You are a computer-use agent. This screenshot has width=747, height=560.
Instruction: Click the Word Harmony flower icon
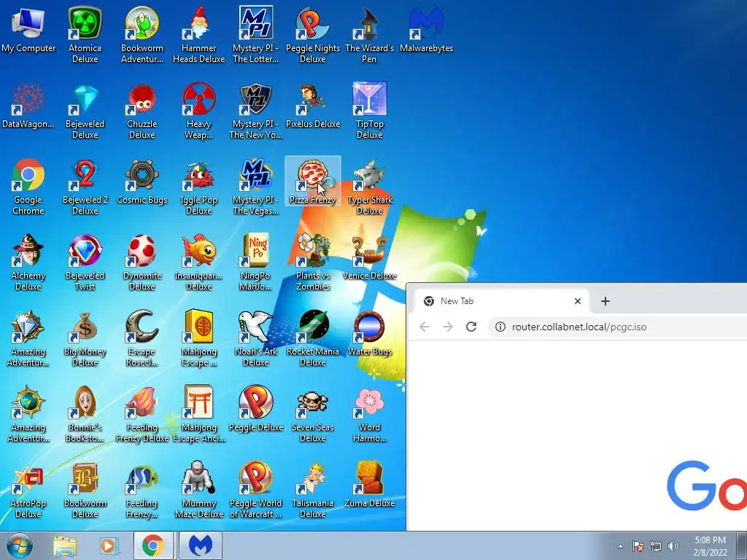point(369,414)
